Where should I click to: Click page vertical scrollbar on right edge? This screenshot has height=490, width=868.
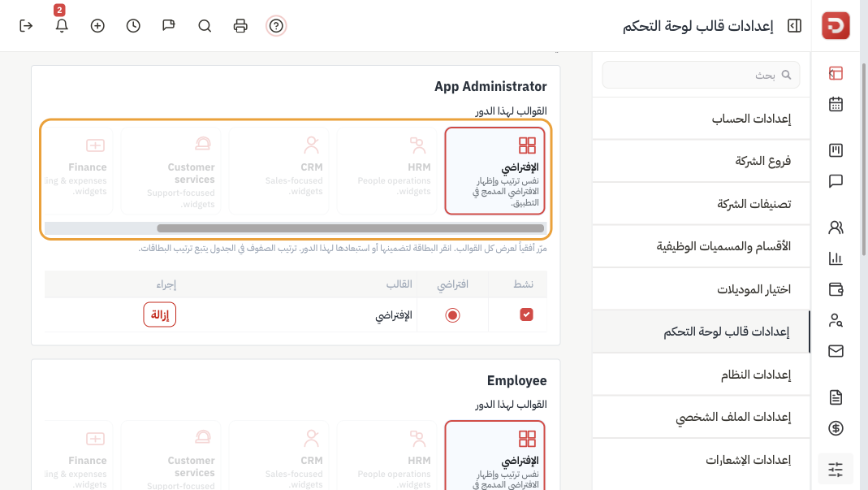click(864, 159)
